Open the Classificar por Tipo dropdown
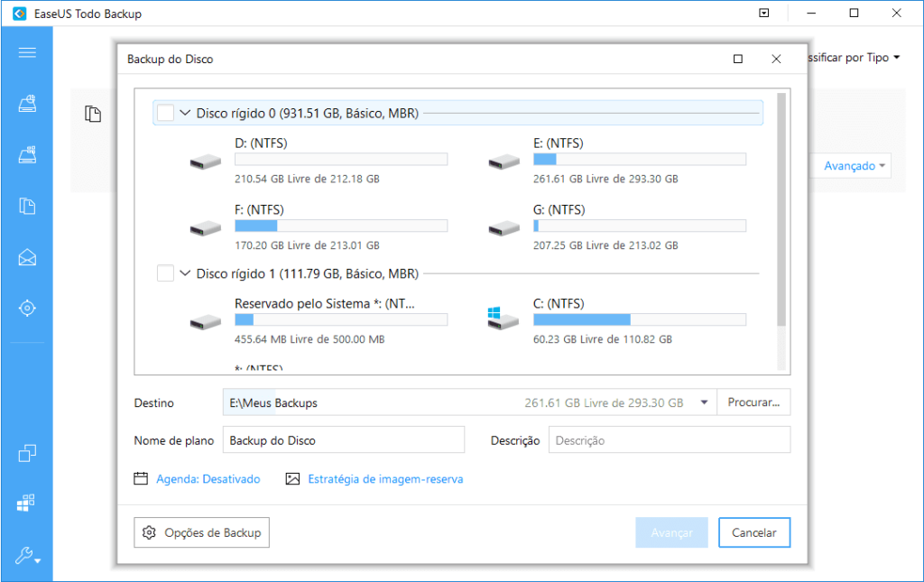924x582 pixels. click(x=854, y=57)
